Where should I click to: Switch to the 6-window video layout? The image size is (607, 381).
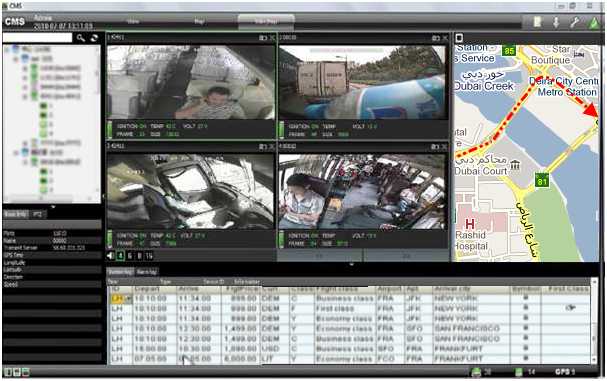(130, 256)
